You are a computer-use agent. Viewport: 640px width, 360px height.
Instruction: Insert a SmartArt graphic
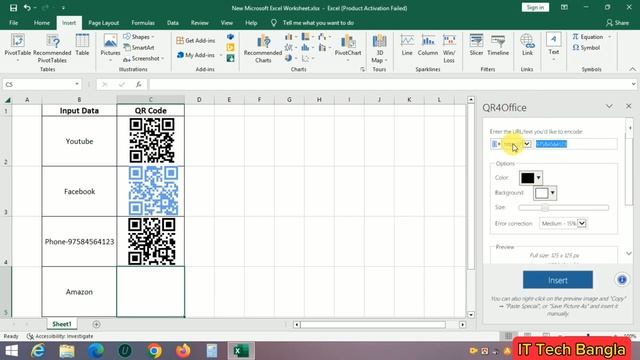(139, 47)
